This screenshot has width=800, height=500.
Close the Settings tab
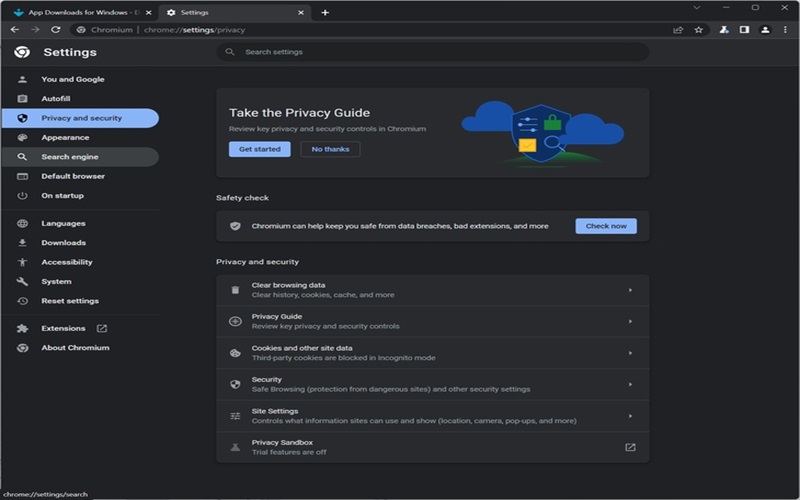tap(301, 12)
